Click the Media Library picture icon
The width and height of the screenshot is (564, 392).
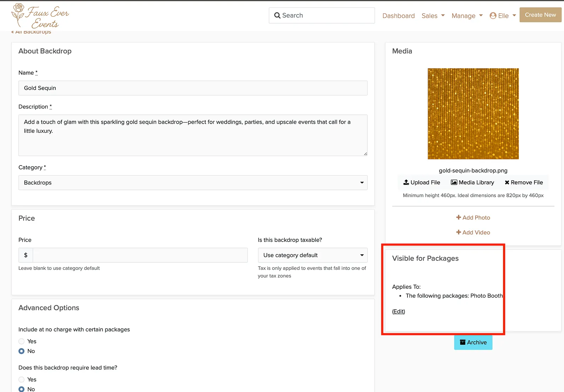(x=454, y=182)
